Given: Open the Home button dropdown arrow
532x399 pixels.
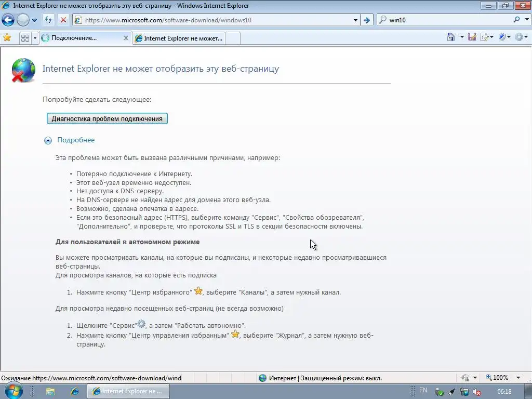Looking at the screenshot, I should tap(462, 37).
